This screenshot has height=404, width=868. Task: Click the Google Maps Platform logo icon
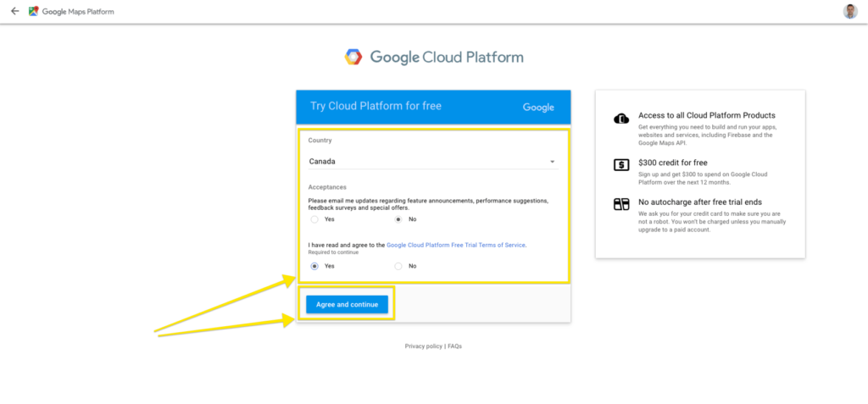point(34,11)
